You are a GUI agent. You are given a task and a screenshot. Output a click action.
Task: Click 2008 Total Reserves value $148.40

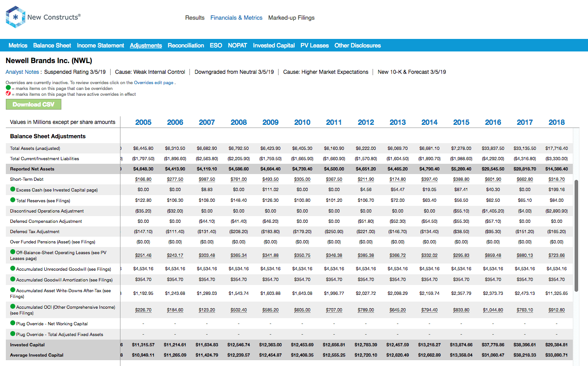tap(239, 200)
